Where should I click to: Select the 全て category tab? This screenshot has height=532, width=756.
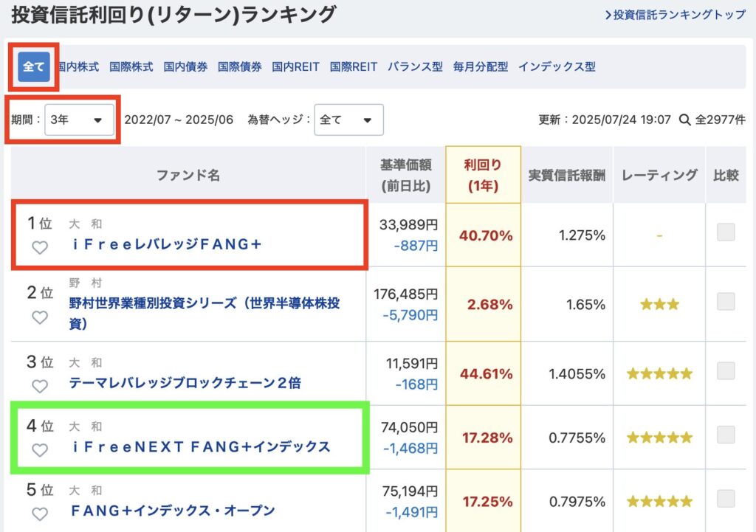pyautogui.click(x=34, y=66)
